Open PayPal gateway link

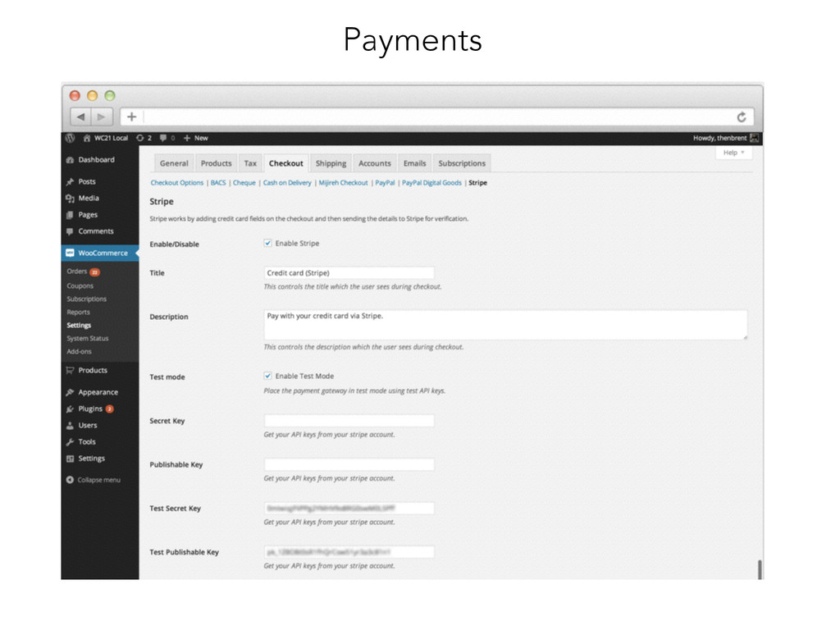pos(386,183)
